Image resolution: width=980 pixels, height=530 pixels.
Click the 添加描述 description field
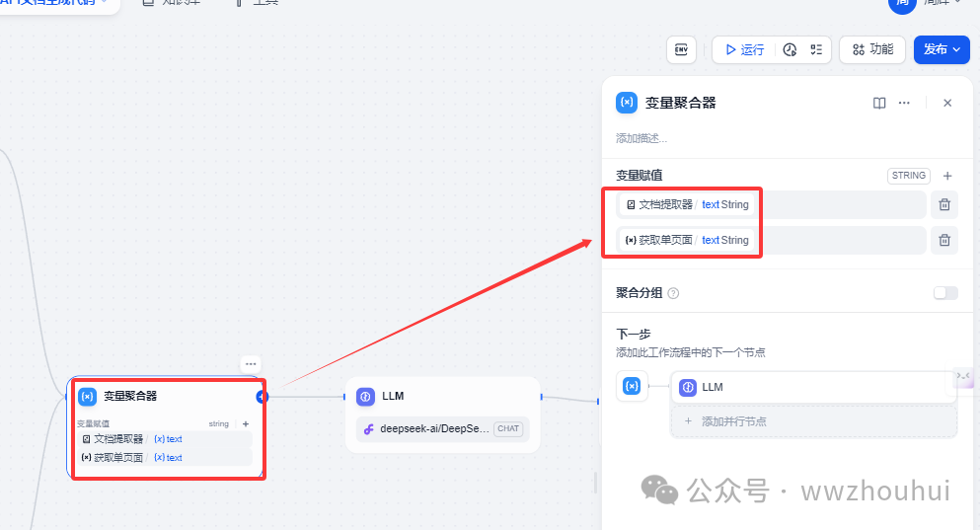tap(641, 138)
